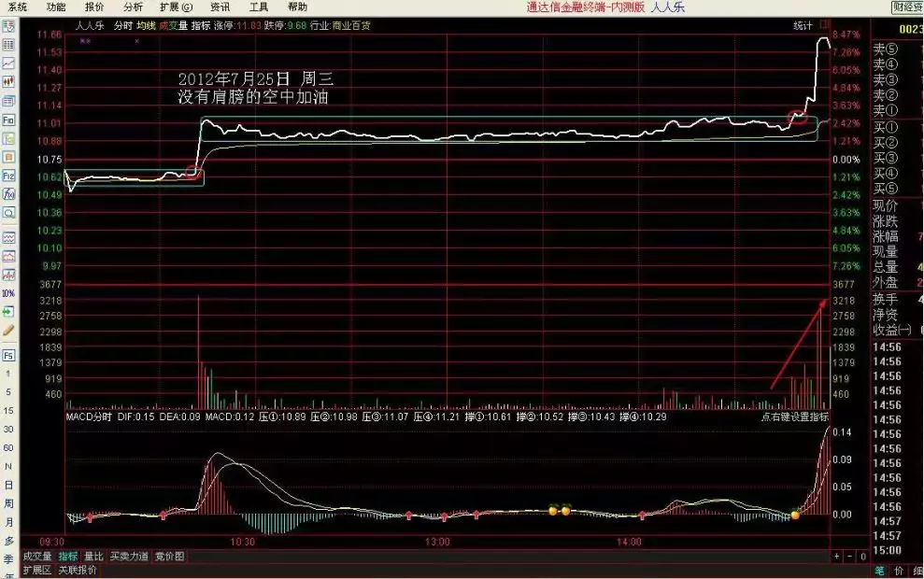Switch to the bottom 指标 tab
This screenshot has width=924, height=579.
68,556
